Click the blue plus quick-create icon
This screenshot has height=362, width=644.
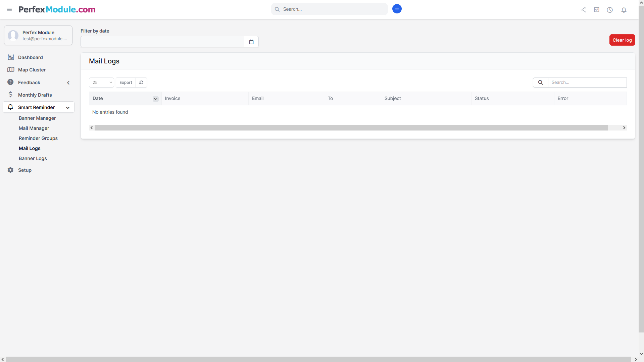click(x=397, y=9)
